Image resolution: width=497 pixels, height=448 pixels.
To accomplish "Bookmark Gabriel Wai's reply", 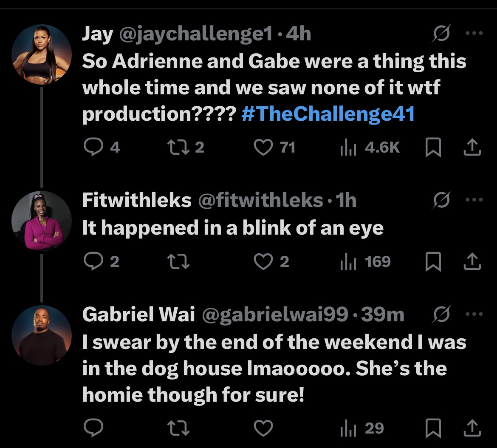I will click(433, 428).
